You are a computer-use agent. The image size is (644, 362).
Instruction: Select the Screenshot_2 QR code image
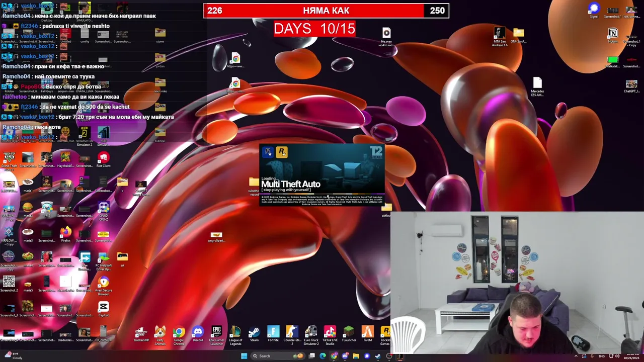[x=9, y=284]
